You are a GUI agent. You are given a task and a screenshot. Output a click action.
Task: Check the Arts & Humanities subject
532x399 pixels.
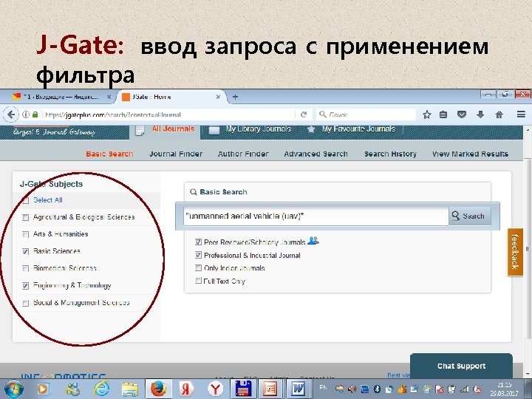point(25,234)
